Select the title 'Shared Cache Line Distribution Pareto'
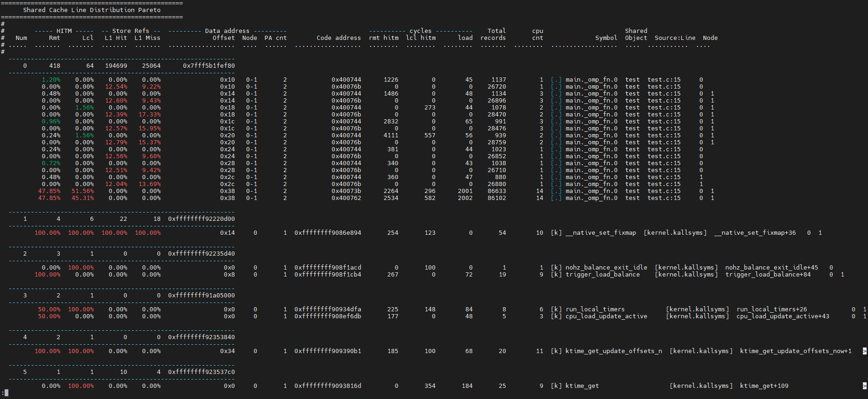868x399 pixels. [x=92, y=10]
